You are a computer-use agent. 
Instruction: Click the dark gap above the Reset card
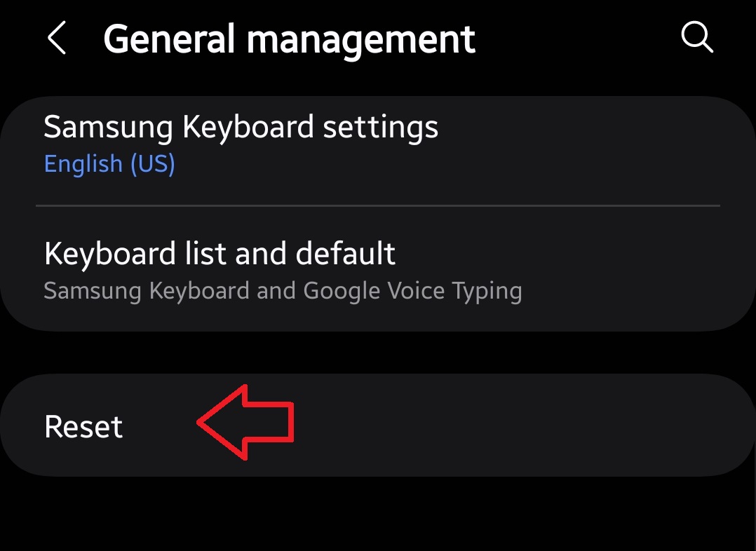pyautogui.click(x=377, y=352)
